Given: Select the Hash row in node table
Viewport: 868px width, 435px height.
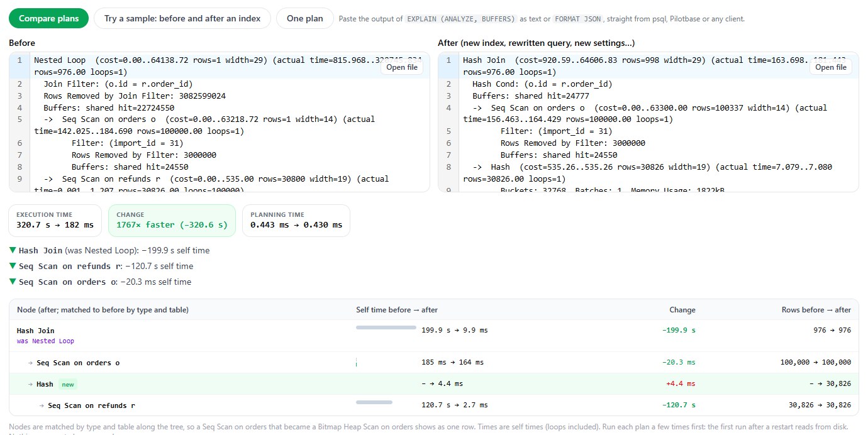Looking at the screenshot, I should (x=434, y=384).
